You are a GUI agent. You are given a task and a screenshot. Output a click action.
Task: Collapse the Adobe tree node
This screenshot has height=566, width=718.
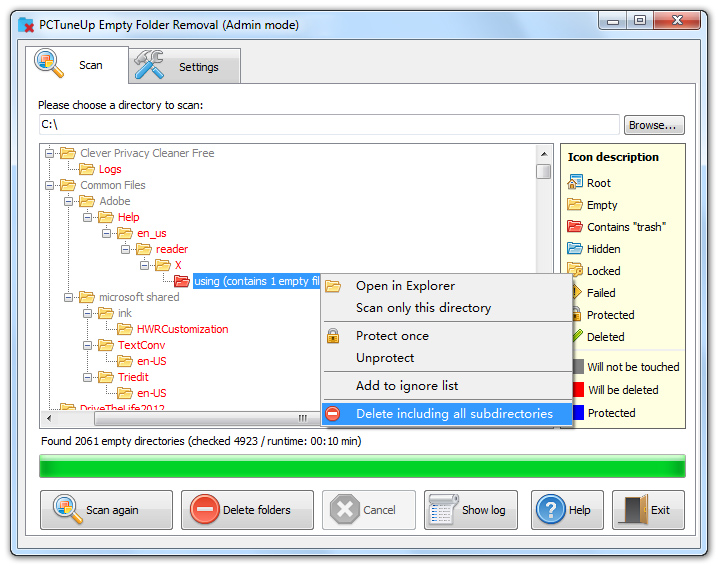(x=68, y=201)
